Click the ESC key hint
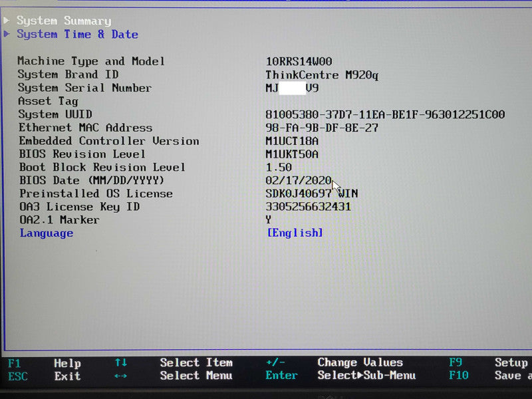Screen dimensions: 532x399 pos(18,376)
